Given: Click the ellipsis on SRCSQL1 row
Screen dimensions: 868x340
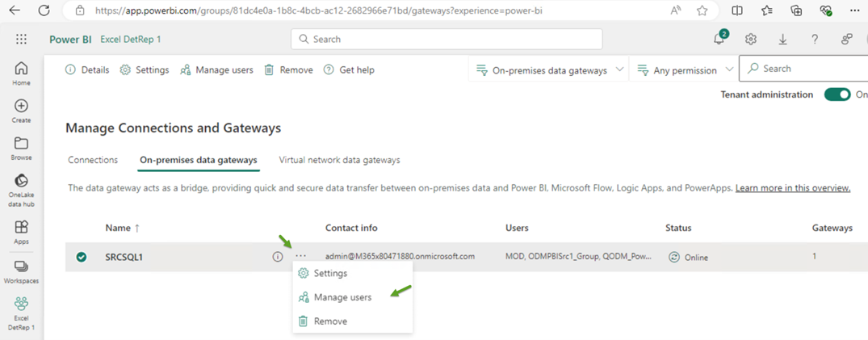Looking at the screenshot, I should (x=300, y=256).
